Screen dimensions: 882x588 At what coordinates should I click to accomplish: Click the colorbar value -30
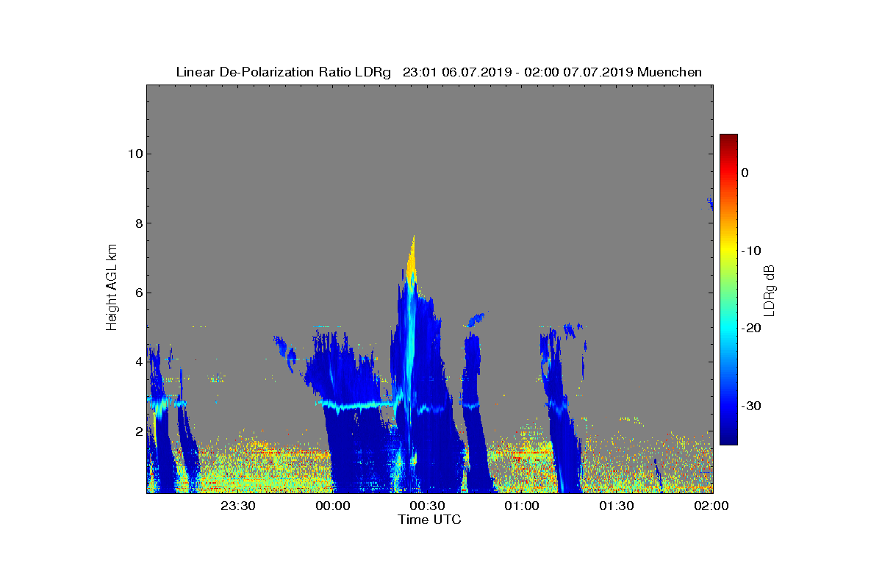pos(751,406)
